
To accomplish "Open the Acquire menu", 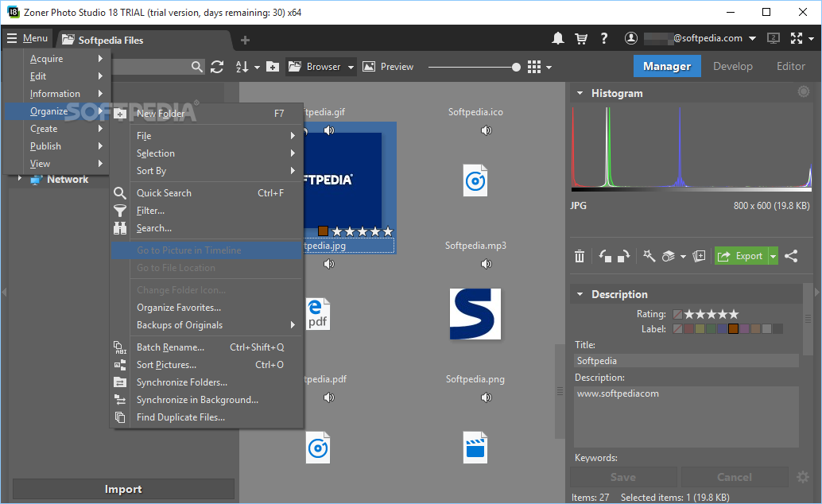I will tap(58, 59).
